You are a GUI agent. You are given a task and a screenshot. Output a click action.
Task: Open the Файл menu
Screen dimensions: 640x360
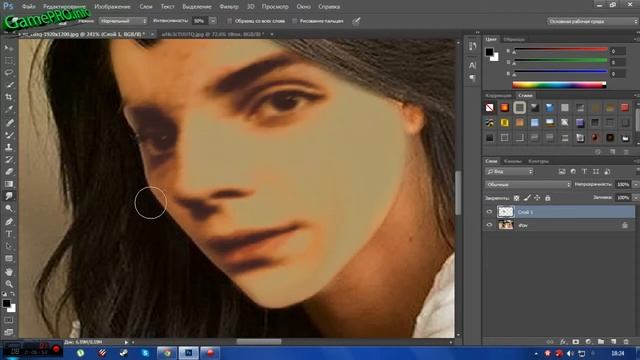click(28, 7)
